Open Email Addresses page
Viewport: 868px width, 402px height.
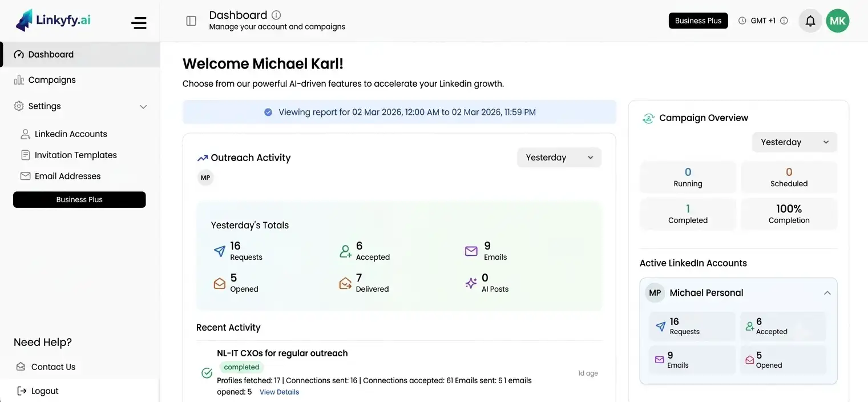coord(67,176)
